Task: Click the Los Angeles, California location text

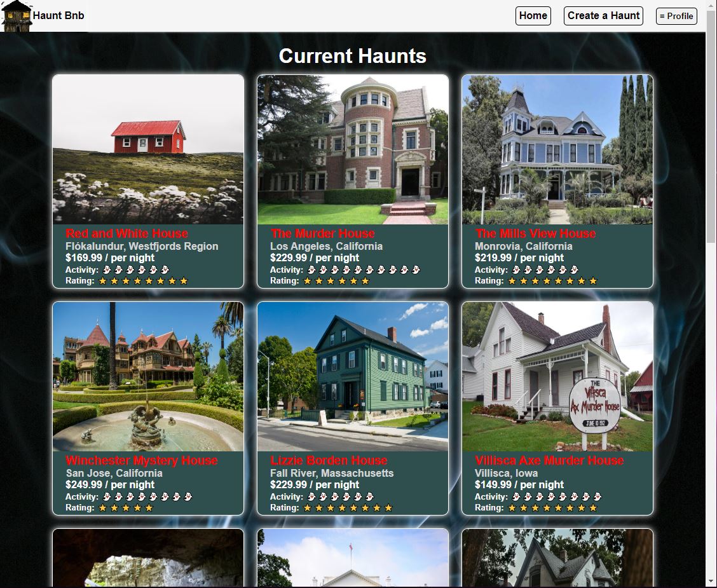Action: tap(327, 246)
